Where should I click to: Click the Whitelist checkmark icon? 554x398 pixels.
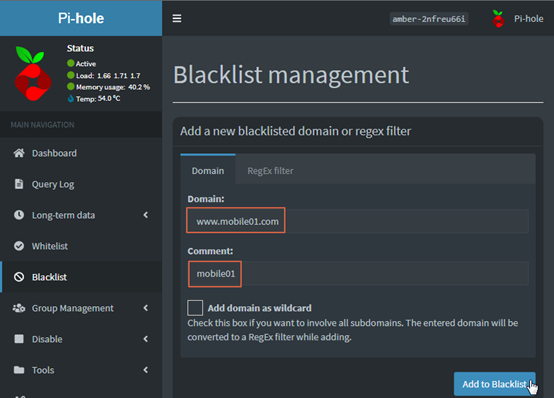coord(19,246)
